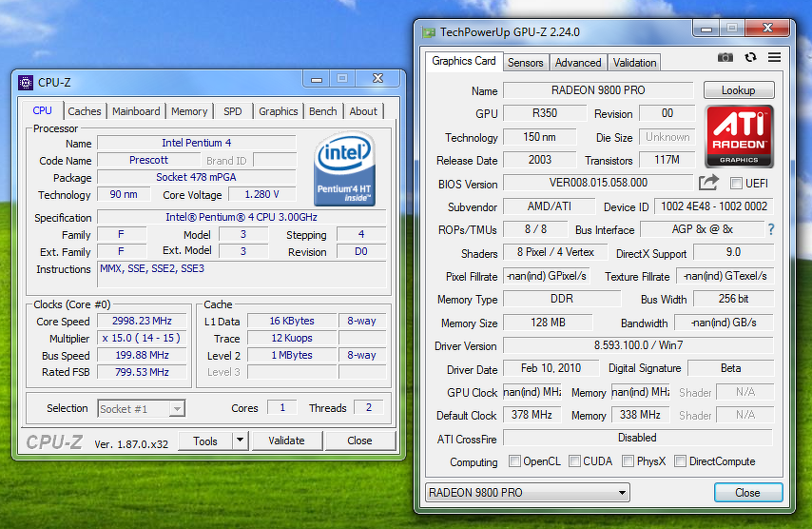Take a screenshot with GPU-Z camera icon
Viewport: 812px width, 529px height.
tap(725, 57)
